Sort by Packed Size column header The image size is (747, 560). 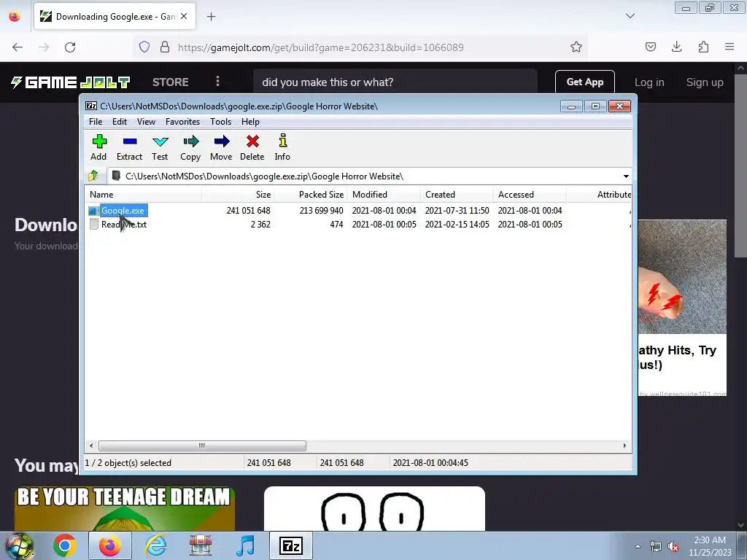(311, 194)
